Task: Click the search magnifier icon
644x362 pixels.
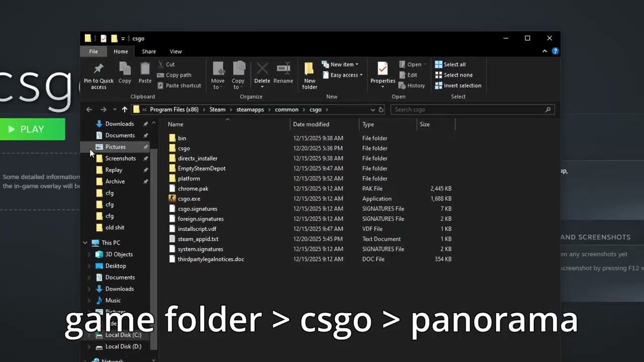Action: pos(548,110)
